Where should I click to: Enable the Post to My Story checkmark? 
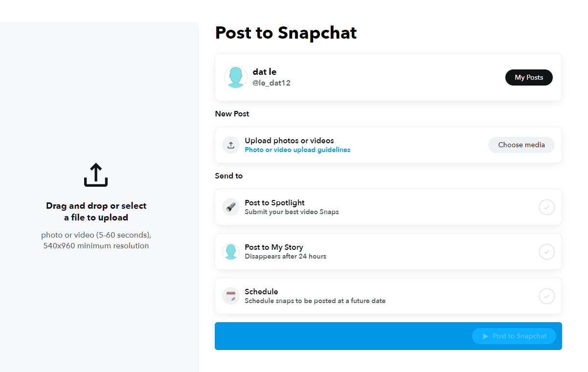pos(547,252)
